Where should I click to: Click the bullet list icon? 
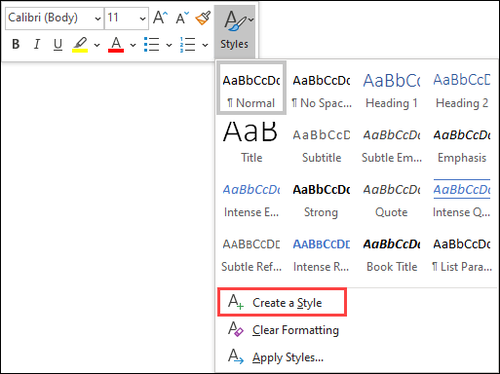pyautogui.click(x=152, y=44)
